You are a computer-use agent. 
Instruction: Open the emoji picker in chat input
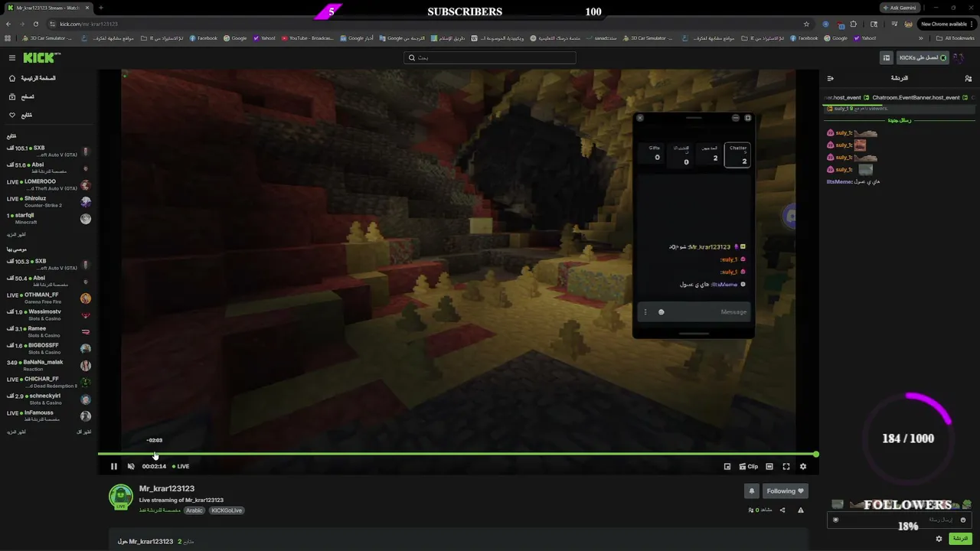click(962, 520)
